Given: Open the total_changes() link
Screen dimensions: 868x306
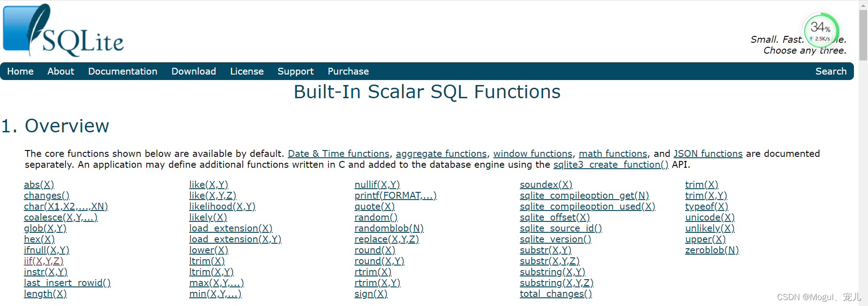Looking at the screenshot, I should pyautogui.click(x=556, y=294).
